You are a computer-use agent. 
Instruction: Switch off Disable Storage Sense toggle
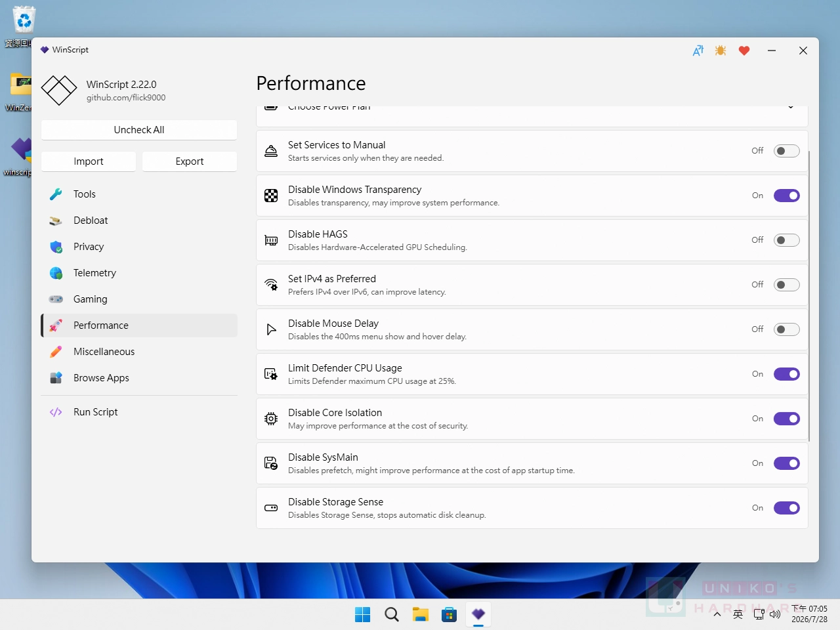click(x=787, y=508)
